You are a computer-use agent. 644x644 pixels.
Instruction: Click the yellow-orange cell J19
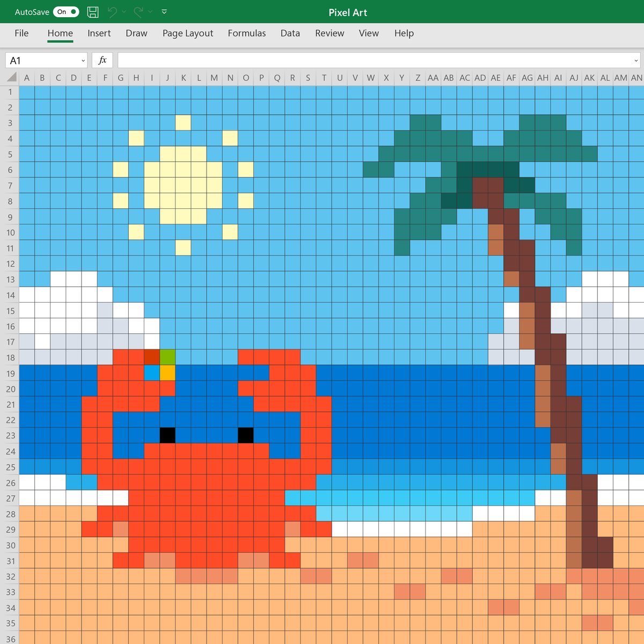pyautogui.click(x=167, y=373)
